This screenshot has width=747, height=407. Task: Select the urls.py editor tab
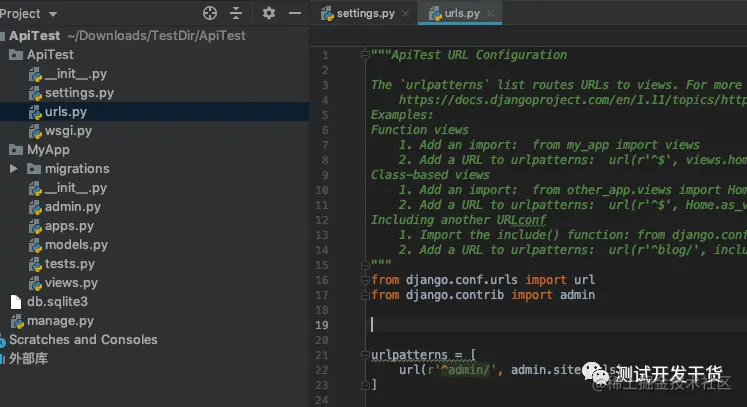pos(462,13)
